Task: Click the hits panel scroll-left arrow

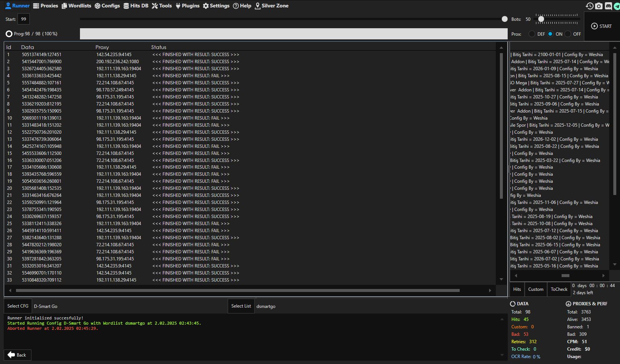Action: (516, 276)
